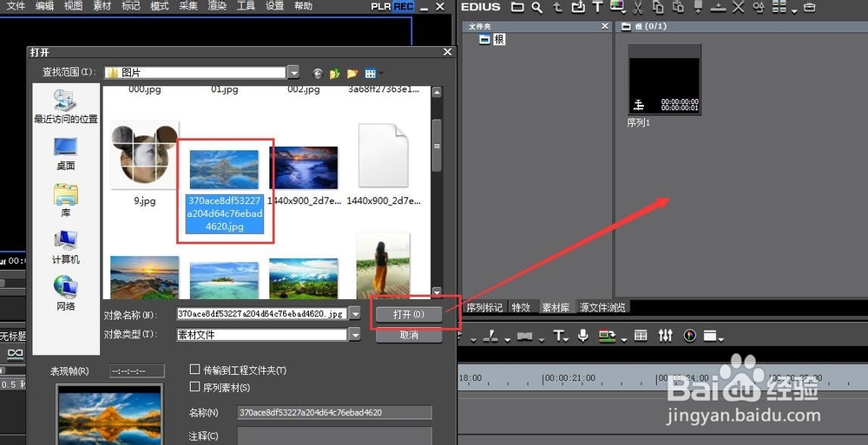Open the arrow next to the sequence export icon
Image resolution: width=868 pixels, height=445 pixels.
(624, 338)
